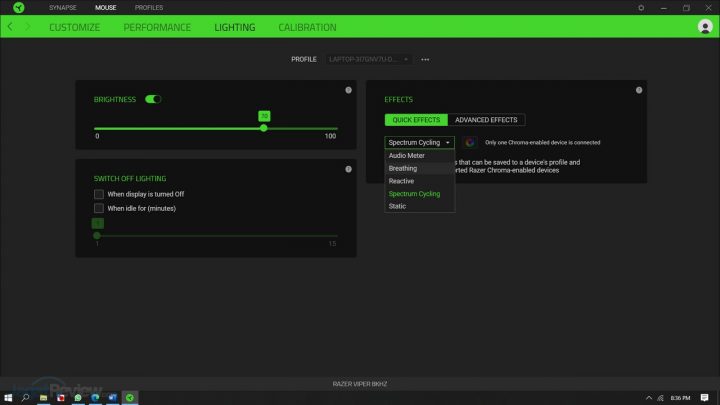The width and height of the screenshot is (720, 405).
Task: Toggle the Brightness switch off
Action: [153, 99]
